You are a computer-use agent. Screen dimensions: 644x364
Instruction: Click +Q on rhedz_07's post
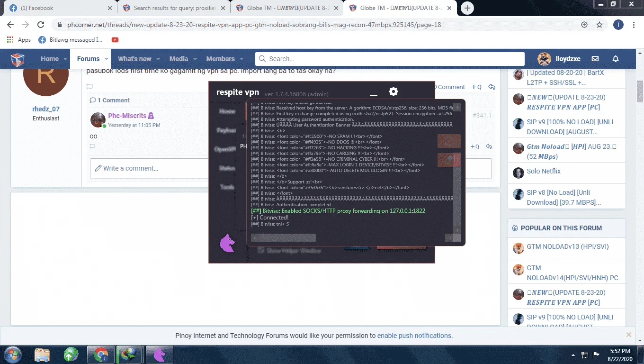(x=476, y=87)
